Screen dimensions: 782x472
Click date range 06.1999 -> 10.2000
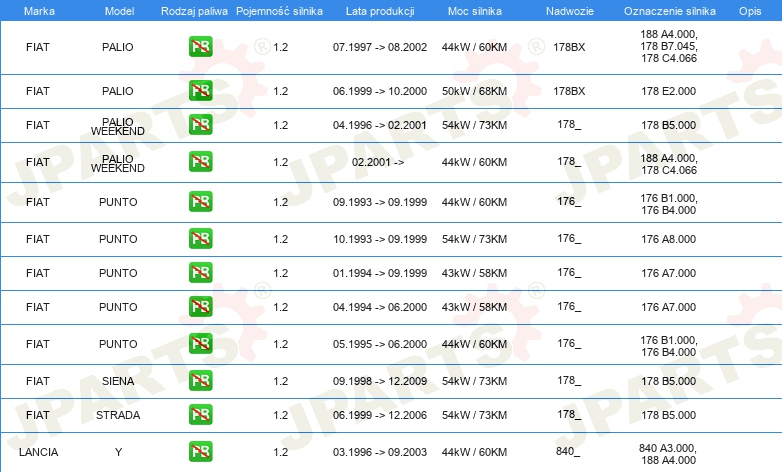click(x=380, y=91)
